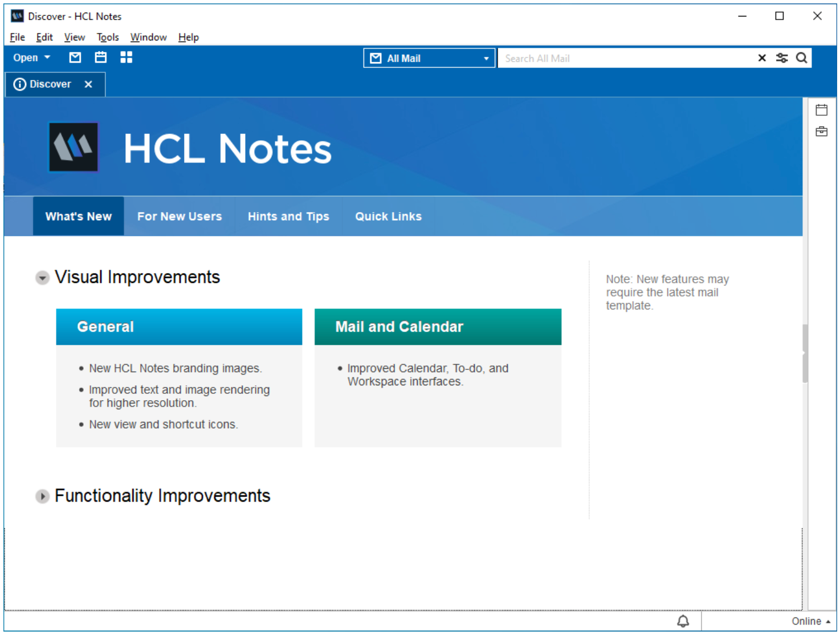The height and width of the screenshot is (635, 840).
Task: Clear the search with the X icon
Action: (x=762, y=58)
